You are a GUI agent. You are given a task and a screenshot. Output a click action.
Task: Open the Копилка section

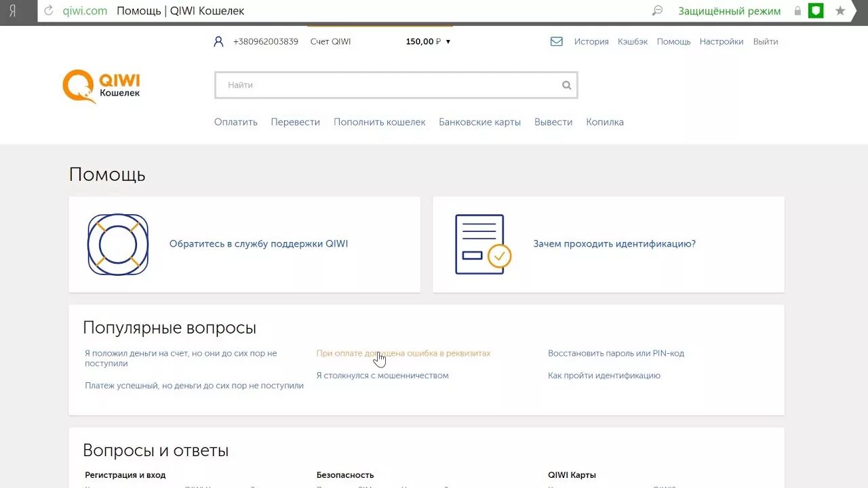(x=605, y=122)
